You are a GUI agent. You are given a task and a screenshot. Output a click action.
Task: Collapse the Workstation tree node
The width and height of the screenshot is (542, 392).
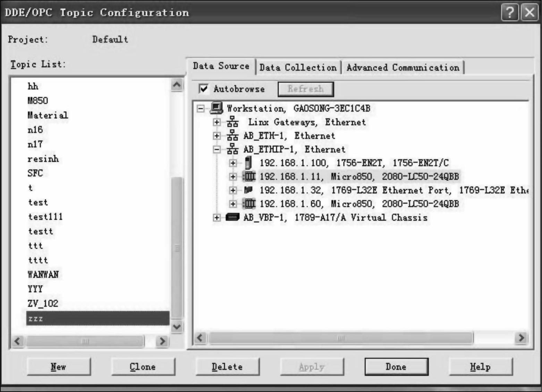201,109
